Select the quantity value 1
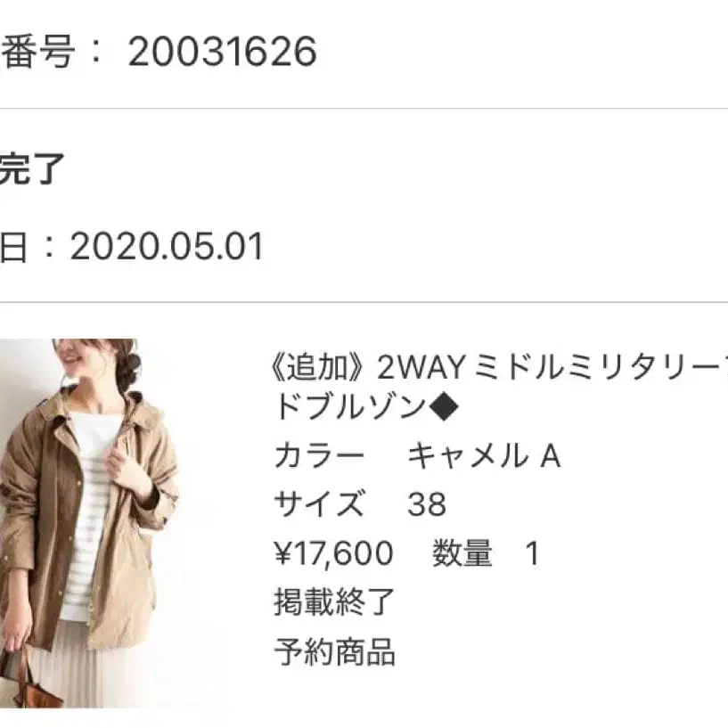The image size is (728, 728). [532, 553]
